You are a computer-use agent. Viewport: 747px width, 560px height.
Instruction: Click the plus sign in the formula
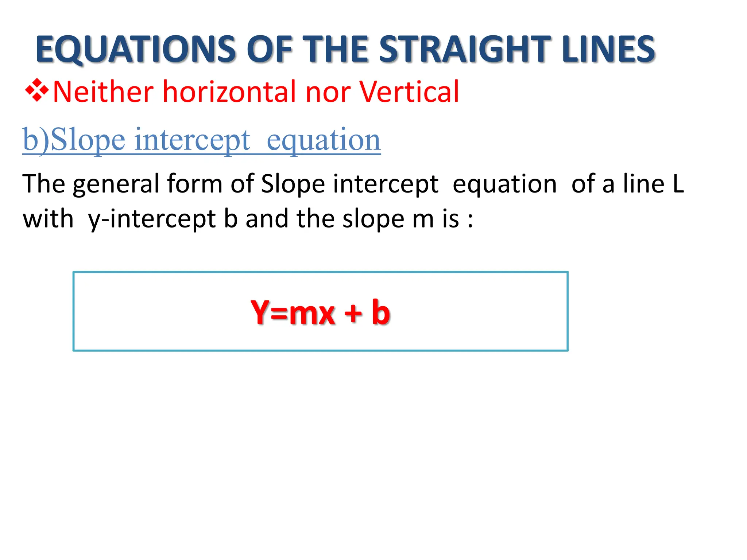(353, 313)
